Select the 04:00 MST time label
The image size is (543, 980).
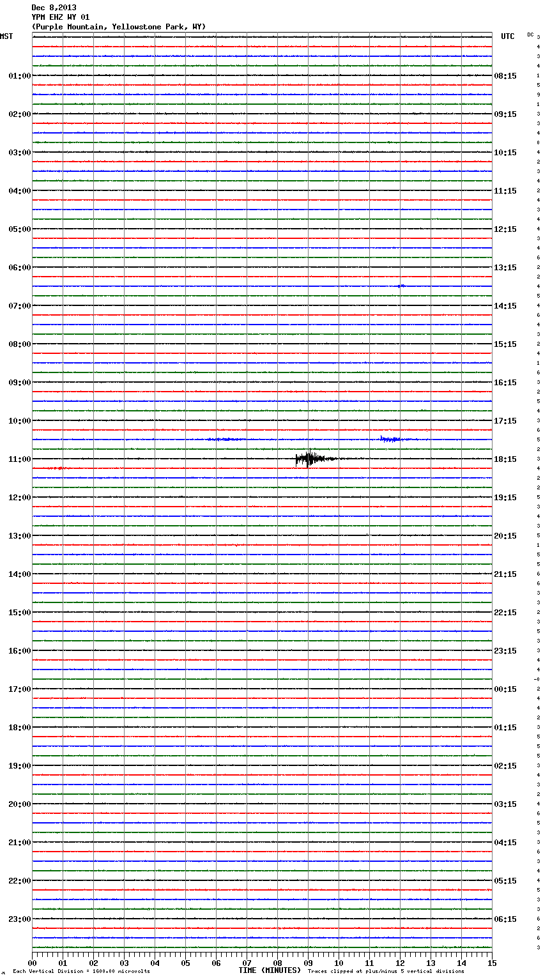[x=20, y=191]
